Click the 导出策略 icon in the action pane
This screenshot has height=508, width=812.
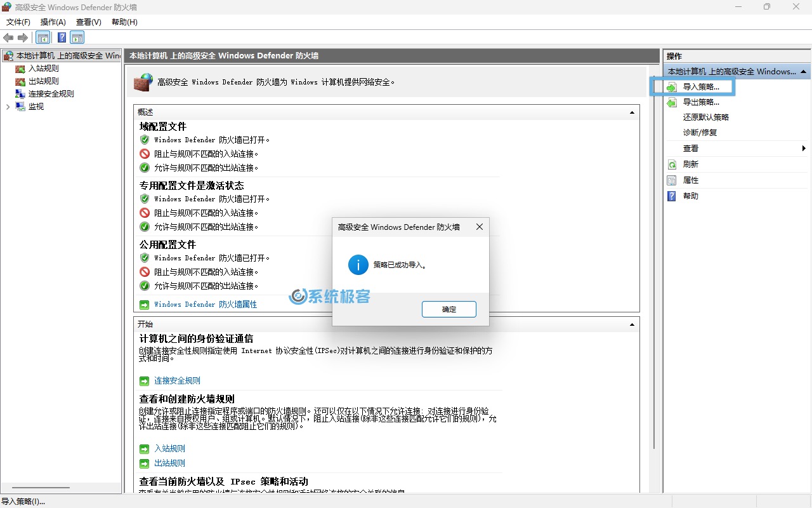[672, 102]
